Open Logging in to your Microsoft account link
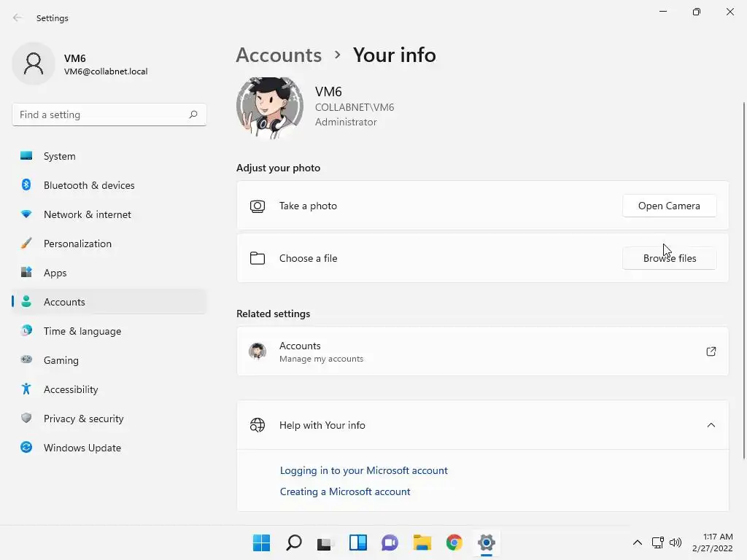This screenshot has width=747, height=560. [363, 470]
